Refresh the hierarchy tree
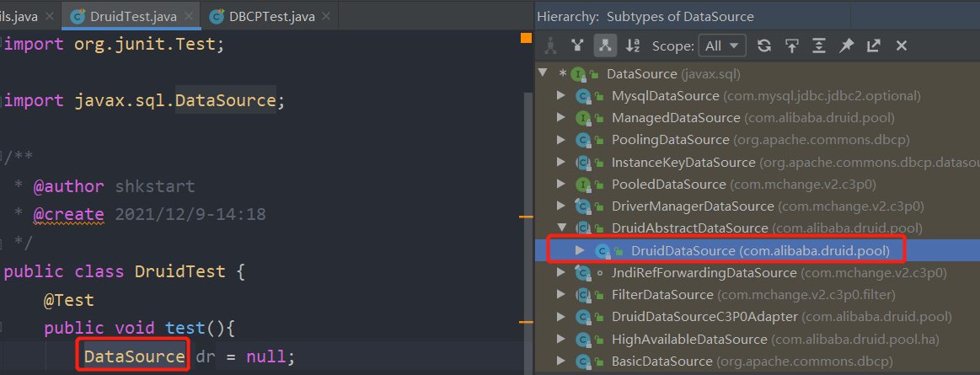This screenshot has height=375, width=980. [x=763, y=46]
